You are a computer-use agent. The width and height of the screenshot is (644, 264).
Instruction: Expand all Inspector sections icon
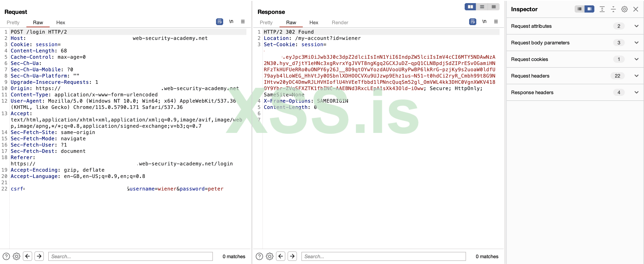pos(602,9)
